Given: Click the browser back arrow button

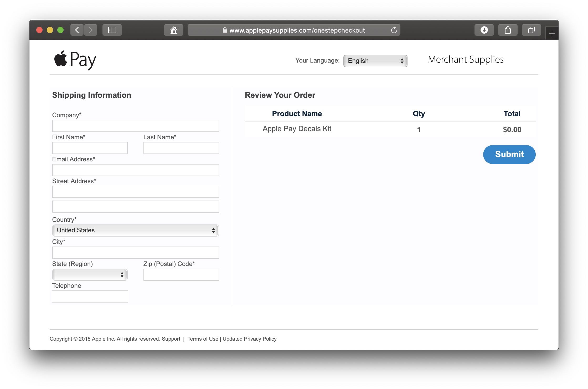Looking at the screenshot, I should point(77,30).
